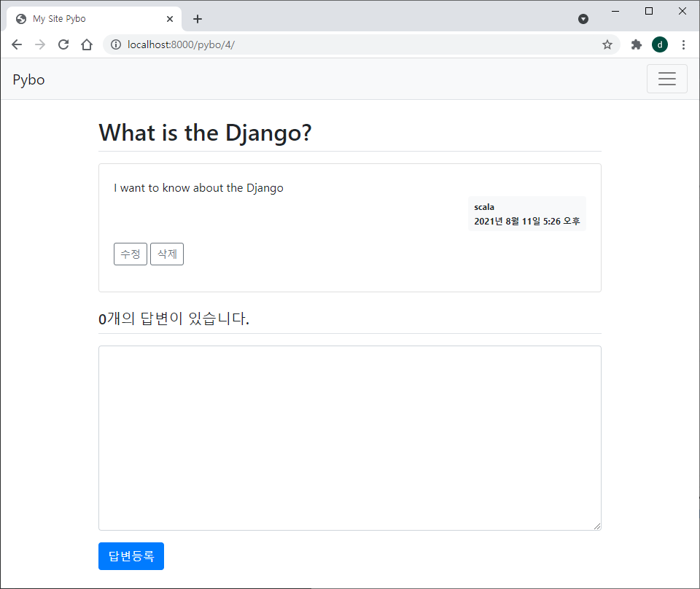Click author name 'scala'
This screenshot has width=700, height=589.
pyautogui.click(x=484, y=207)
